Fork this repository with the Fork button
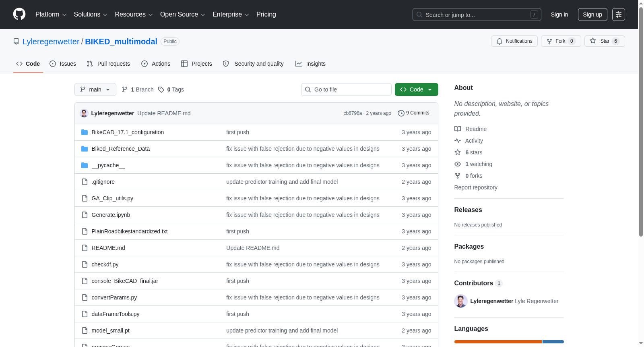644x347 pixels. [561, 41]
